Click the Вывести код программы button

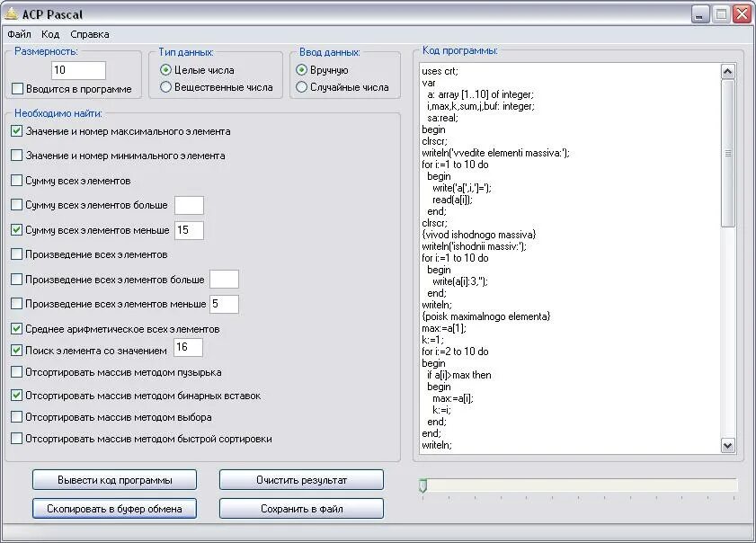115,480
